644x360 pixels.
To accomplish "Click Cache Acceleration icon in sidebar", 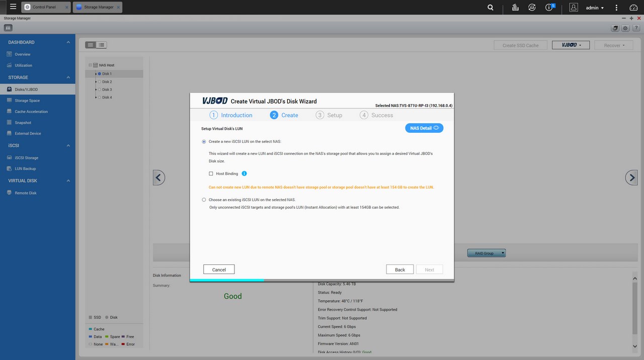I will [x=9, y=112].
